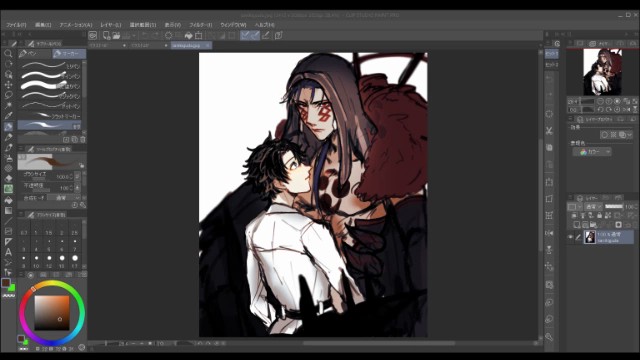640x360 pixels.
Task: Select the Move layer tool
Action: click(8, 84)
